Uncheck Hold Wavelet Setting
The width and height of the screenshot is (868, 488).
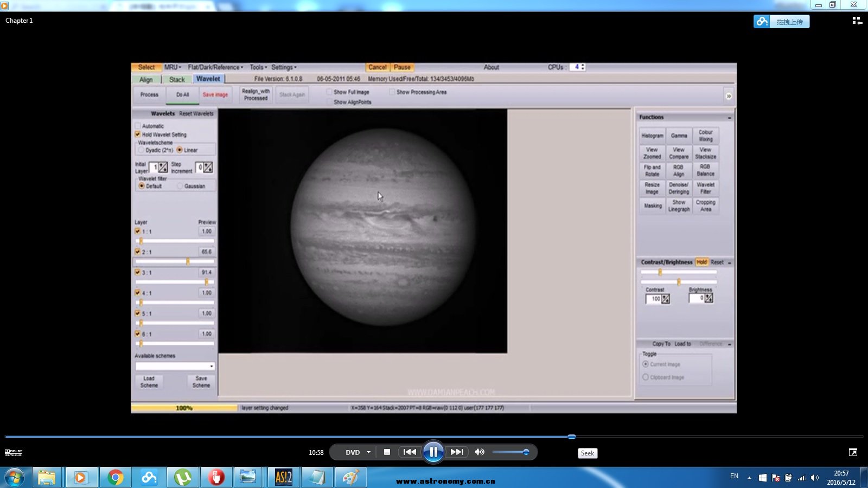[138, 134]
